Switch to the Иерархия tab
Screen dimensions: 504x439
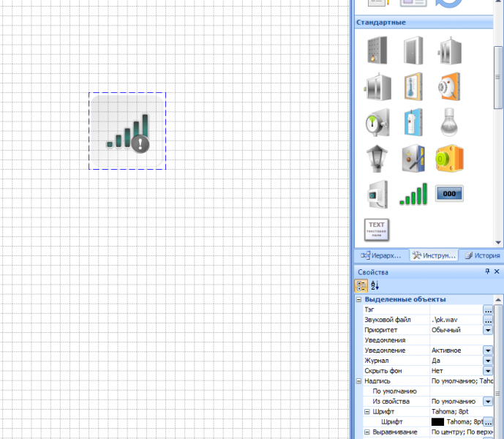(381, 255)
